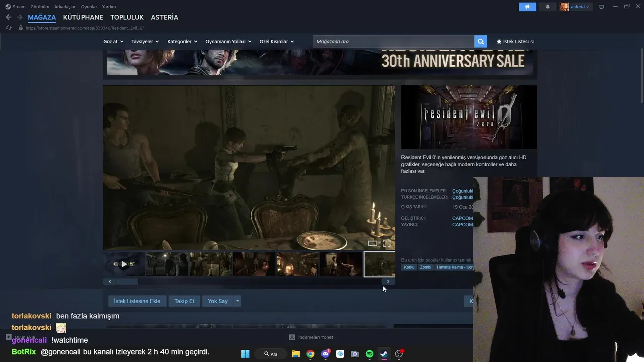This screenshot has width=644, height=362.
Task: Toggle the screenshot theater-mode rectangle icon
Action: point(372,243)
